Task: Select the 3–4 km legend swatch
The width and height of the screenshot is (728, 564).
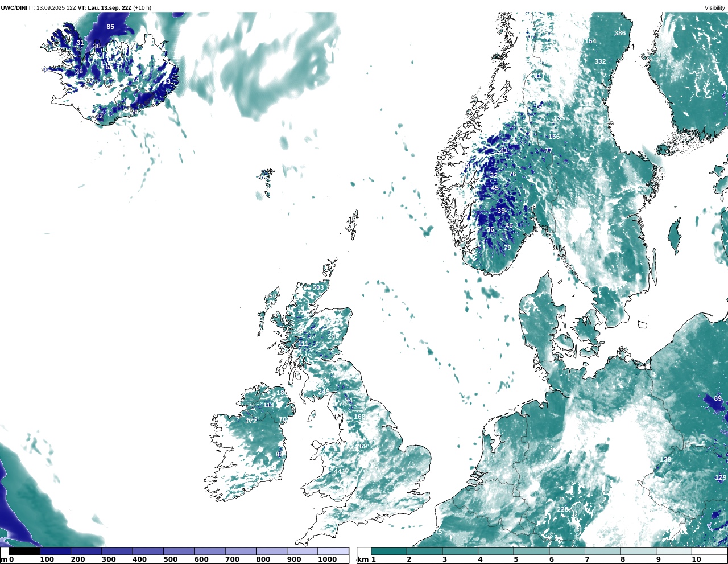Action: [460, 551]
